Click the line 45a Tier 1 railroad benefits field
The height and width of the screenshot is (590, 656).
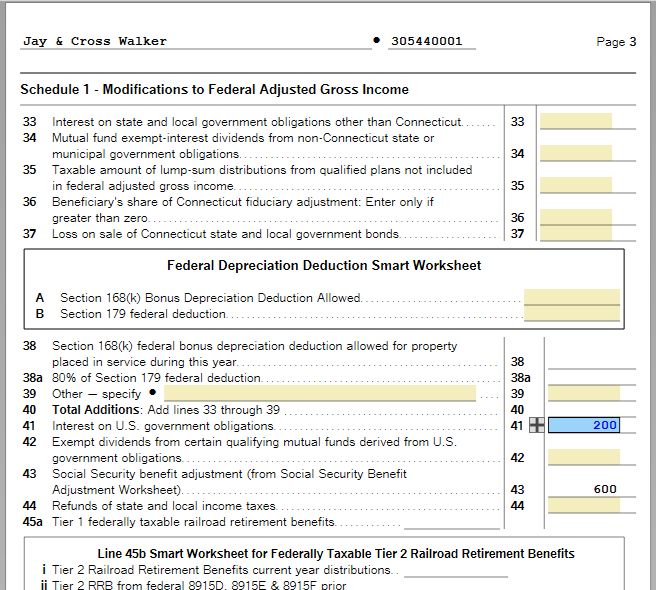[x=452, y=522]
